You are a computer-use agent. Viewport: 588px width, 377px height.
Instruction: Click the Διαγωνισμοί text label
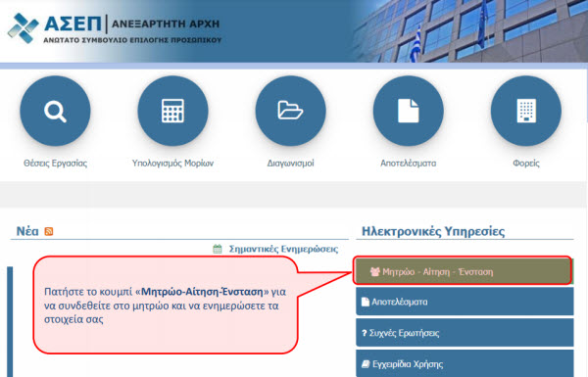pyautogui.click(x=291, y=164)
